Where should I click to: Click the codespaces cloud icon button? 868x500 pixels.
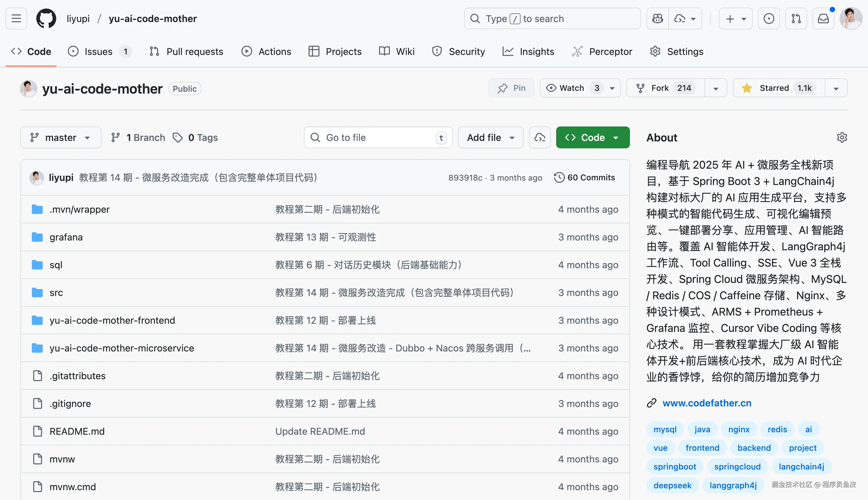540,137
